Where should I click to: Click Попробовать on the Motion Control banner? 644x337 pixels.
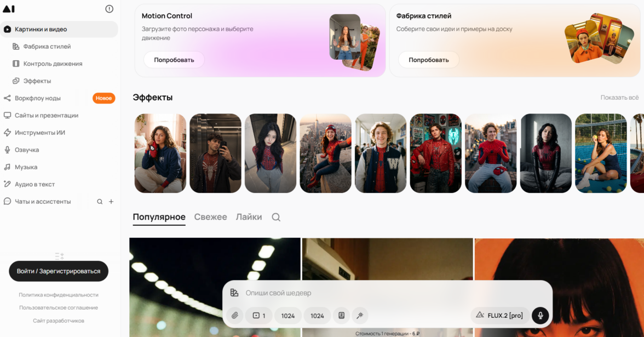pyautogui.click(x=174, y=60)
